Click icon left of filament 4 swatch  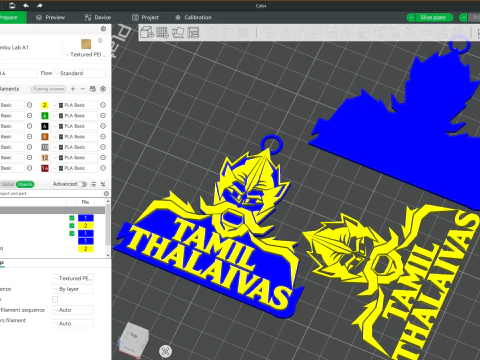30,116
